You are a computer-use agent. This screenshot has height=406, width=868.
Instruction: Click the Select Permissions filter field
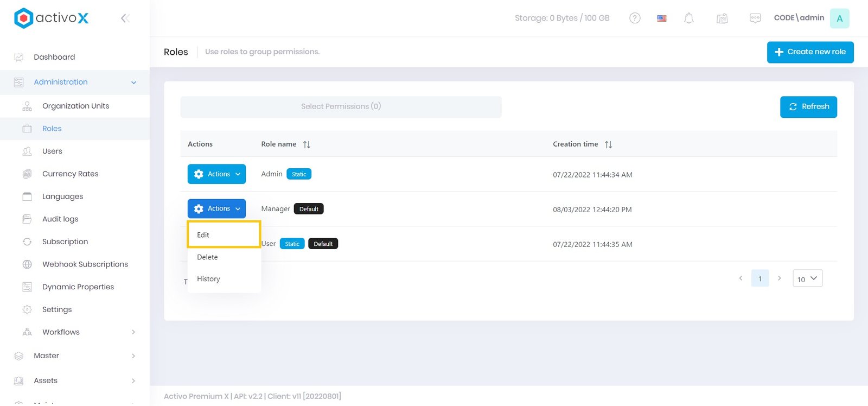coord(341,107)
